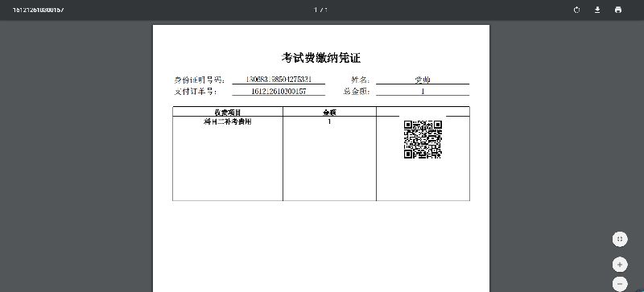Image resolution: width=644 pixels, height=292 pixels.
Task: Print the PDF document
Action: [618, 10]
